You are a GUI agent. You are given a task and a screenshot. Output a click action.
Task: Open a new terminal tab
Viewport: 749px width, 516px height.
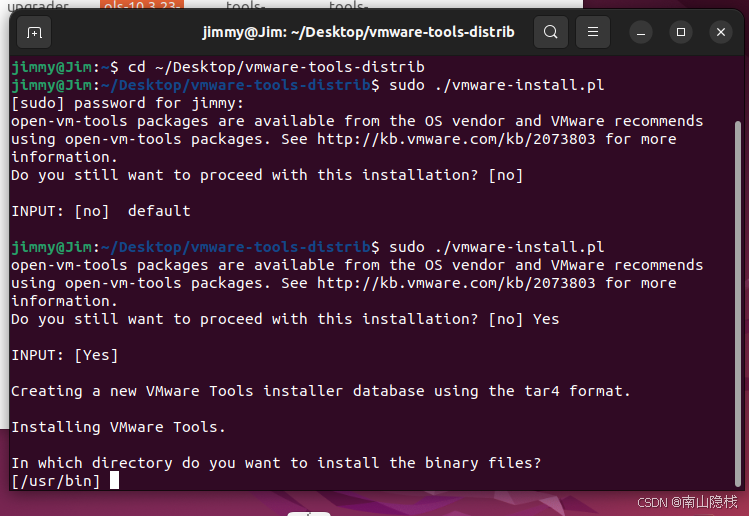click(35, 32)
